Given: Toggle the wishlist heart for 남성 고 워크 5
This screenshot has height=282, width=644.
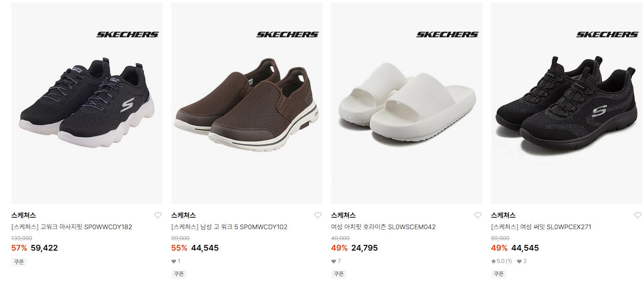Looking at the screenshot, I should 318,215.
